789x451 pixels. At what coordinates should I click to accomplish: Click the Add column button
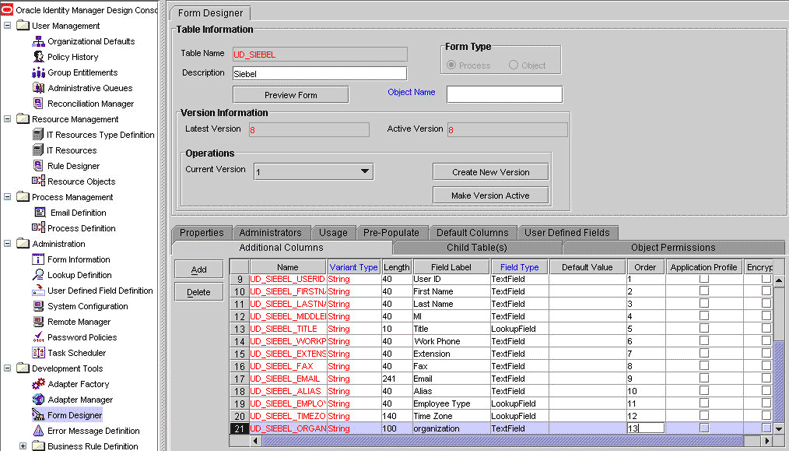199,269
